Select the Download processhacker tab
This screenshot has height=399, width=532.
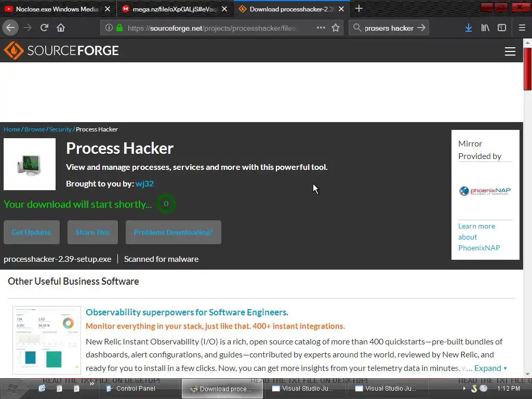(x=291, y=9)
